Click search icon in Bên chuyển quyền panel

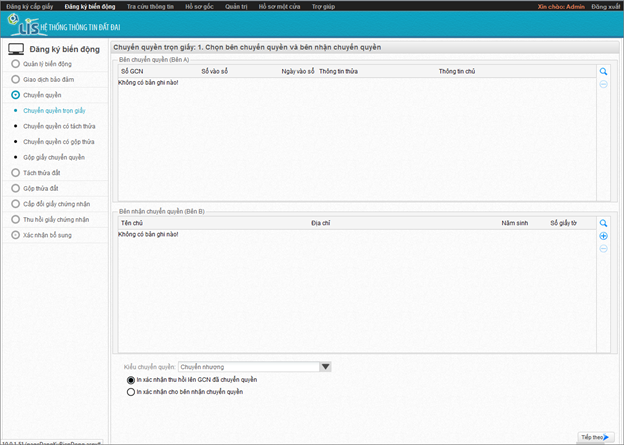coord(603,72)
